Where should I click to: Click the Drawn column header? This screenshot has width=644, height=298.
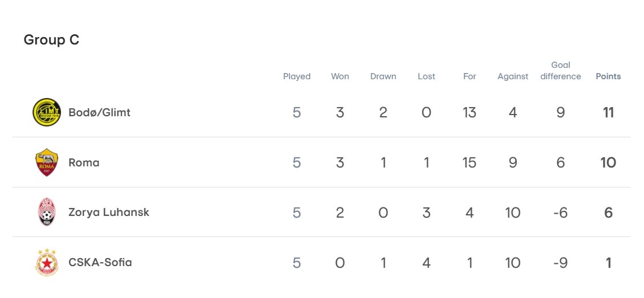click(x=383, y=76)
